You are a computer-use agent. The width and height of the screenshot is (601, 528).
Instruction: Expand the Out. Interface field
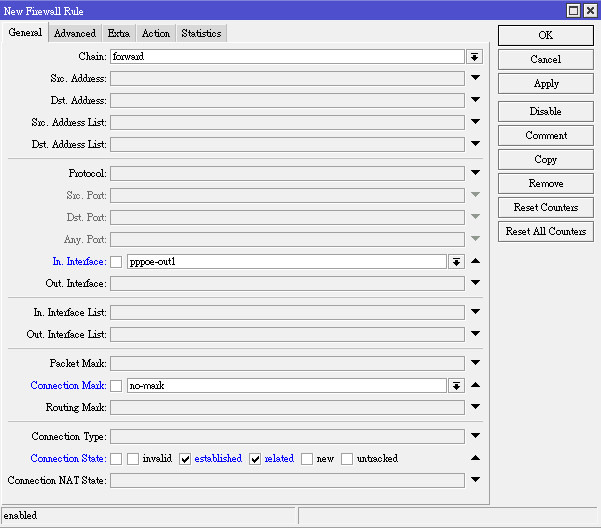475,283
